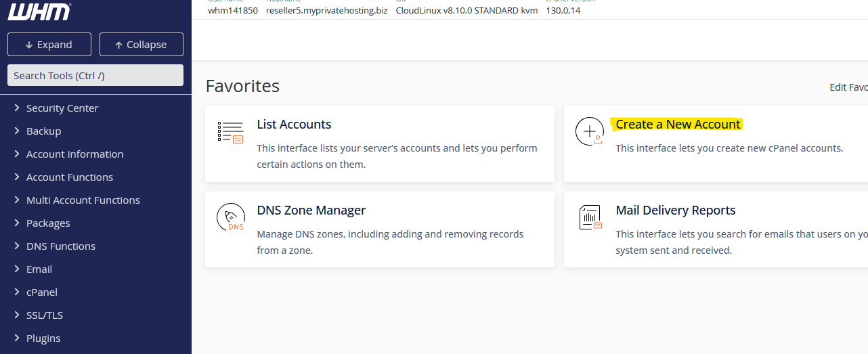
Task: Expand DNS Functions chevron
Action: click(17, 246)
